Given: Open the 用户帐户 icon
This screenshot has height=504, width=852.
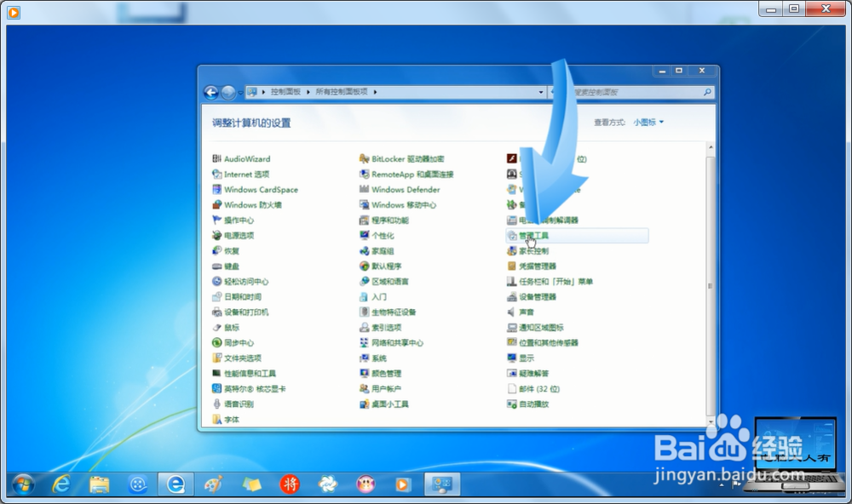Looking at the screenshot, I should click(x=364, y=389).
